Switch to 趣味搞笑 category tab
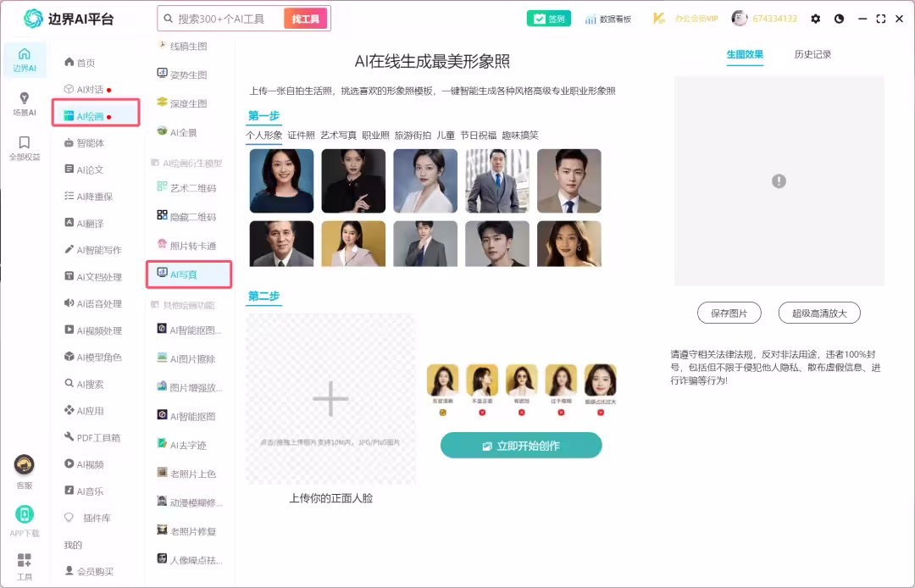 (520, 135)
